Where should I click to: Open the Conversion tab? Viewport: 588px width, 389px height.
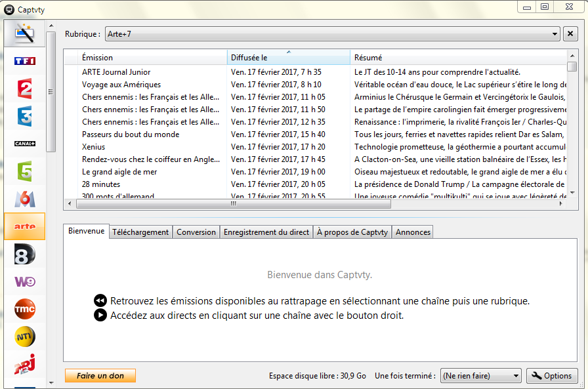196,232
